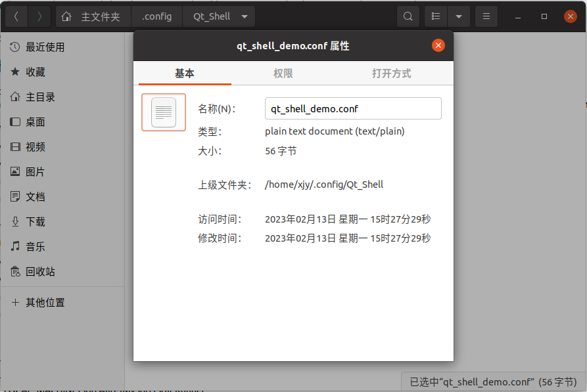This screenshot has width=587, height=392.
Task: Close the properties dialog
Action: (x=438, y=45)
